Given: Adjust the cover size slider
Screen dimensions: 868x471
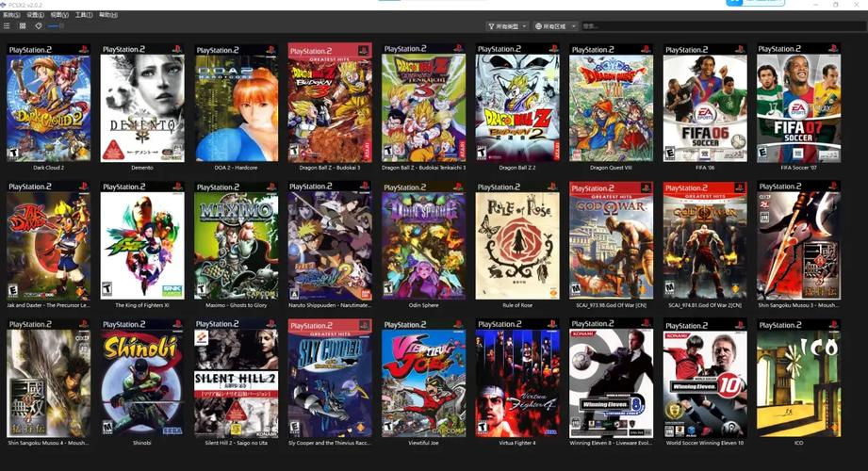Looking at the screenshot, I should (55, 26).
